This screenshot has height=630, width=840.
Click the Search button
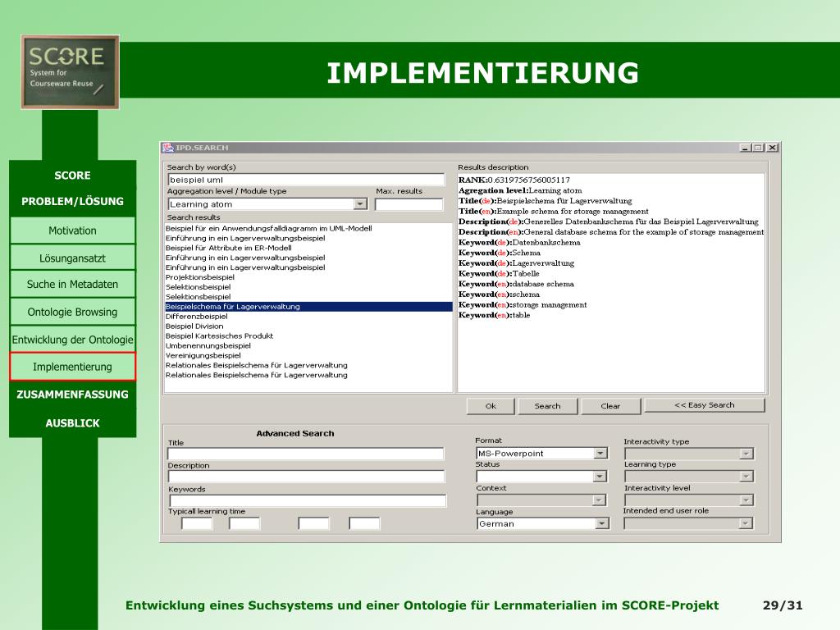tap(547, 406)
